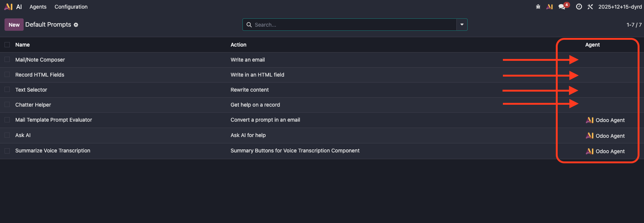Screen dimensions: 644x223
Task: Sort list by Agent column header
Action: 592,45
